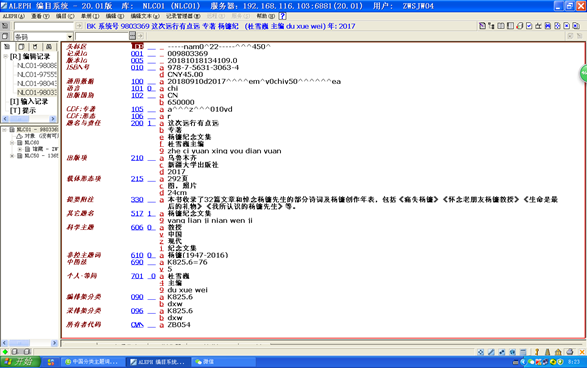Screen dimensions: 587x368
Task: Open the 条码 search type dropdown
Action: [70, 37]
